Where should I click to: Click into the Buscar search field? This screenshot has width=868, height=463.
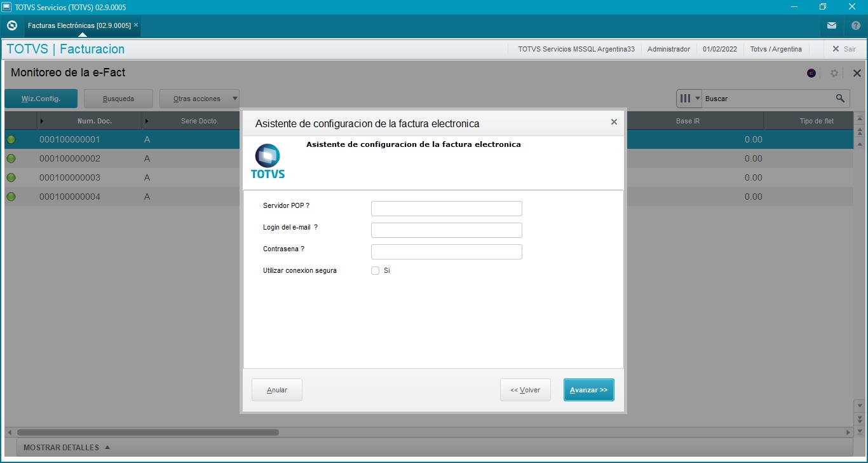pos(768,99)
